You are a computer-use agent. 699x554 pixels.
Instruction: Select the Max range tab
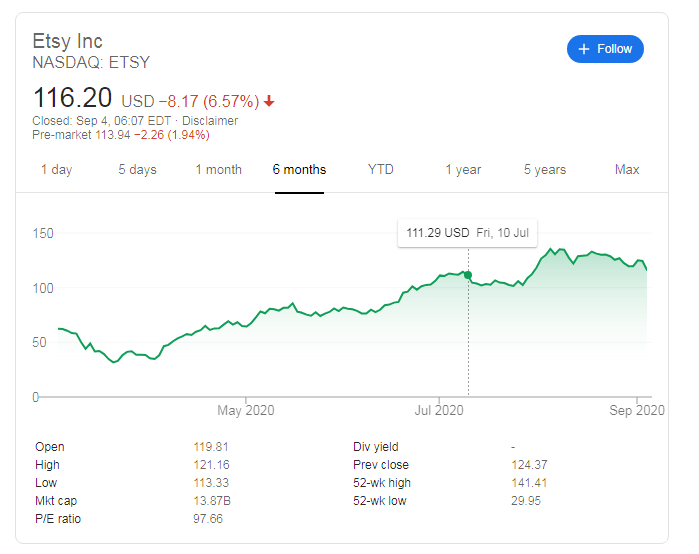click(627, 169)
